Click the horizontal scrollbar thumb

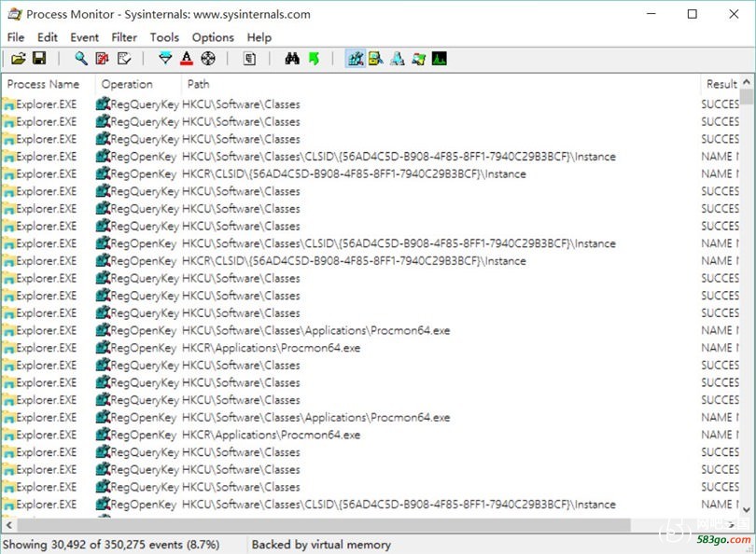point(324,525)
